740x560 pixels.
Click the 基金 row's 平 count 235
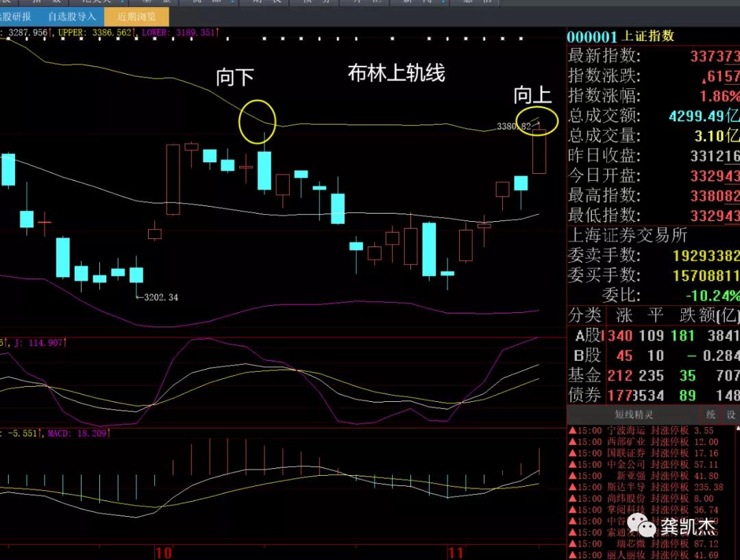652,376
